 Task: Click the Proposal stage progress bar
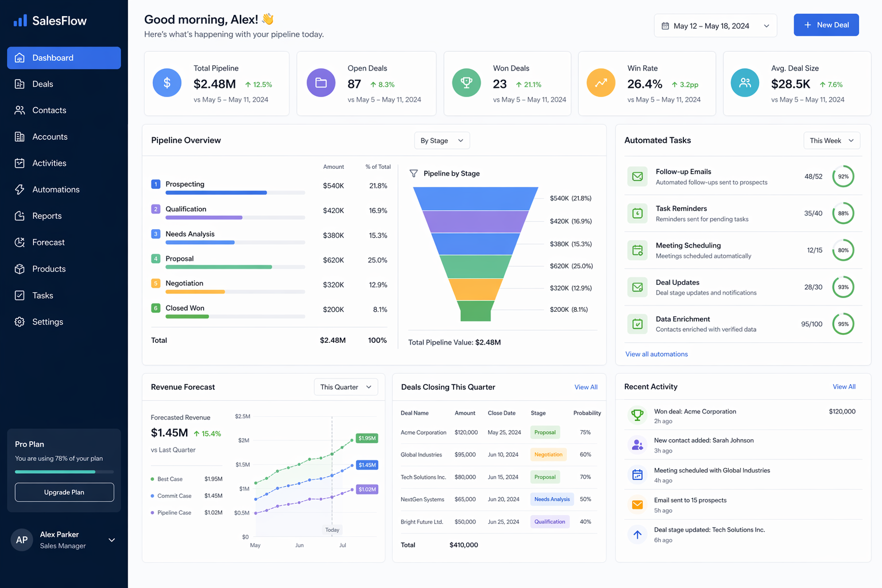235,267
